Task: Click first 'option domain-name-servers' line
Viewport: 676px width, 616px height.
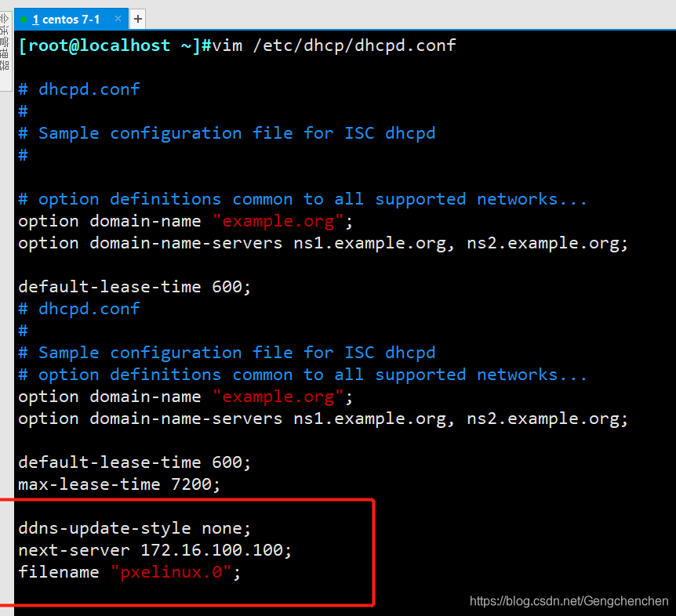Action: tap(323, 244)
